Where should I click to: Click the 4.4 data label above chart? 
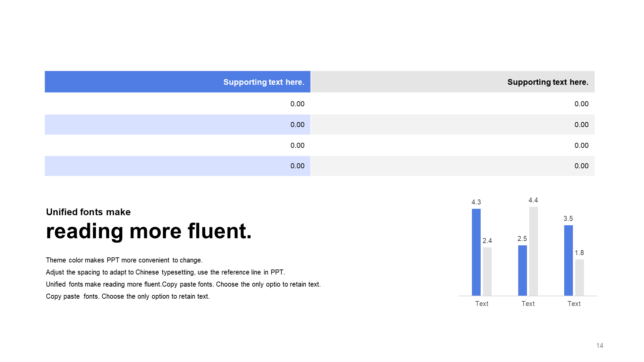[x=533, y=200]
